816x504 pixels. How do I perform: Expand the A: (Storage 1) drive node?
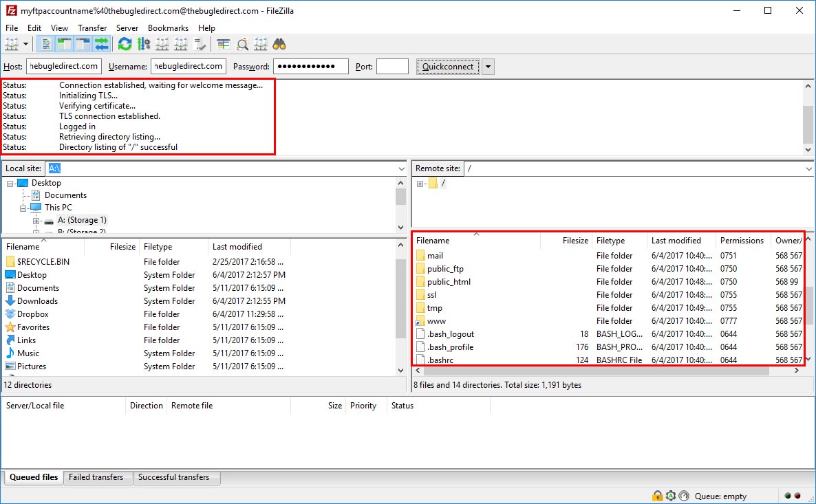36,221
